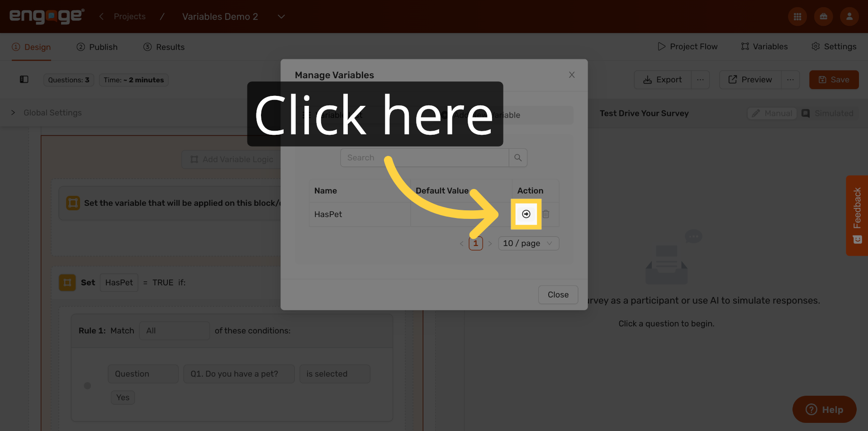The height and width of the screenshot is (431, 868).
Task: Open the robot assistant icon in header
Action: pyautogui.click(x=823, y=17)
